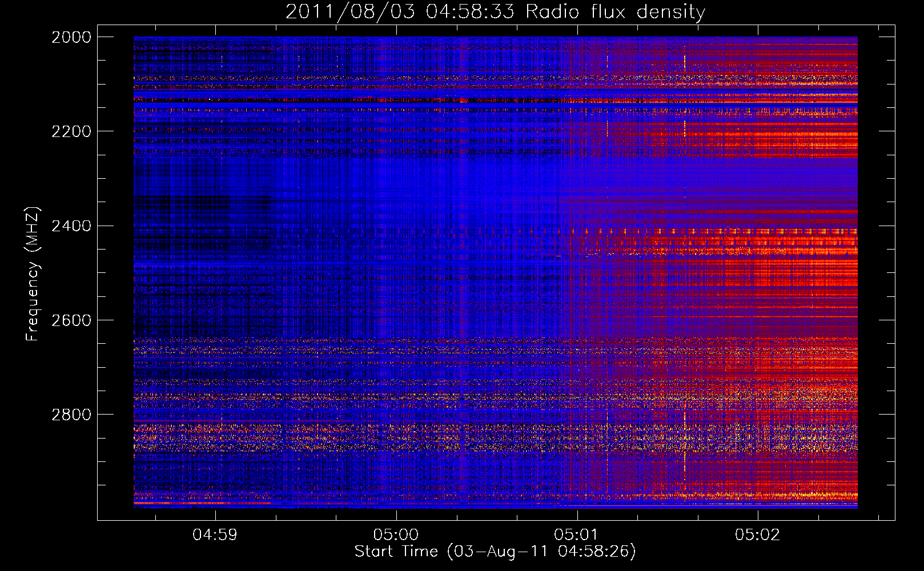This screenshot has width=924, height=571.
Task: Click the 05:00 time tick label
Action: click(396, 535)
